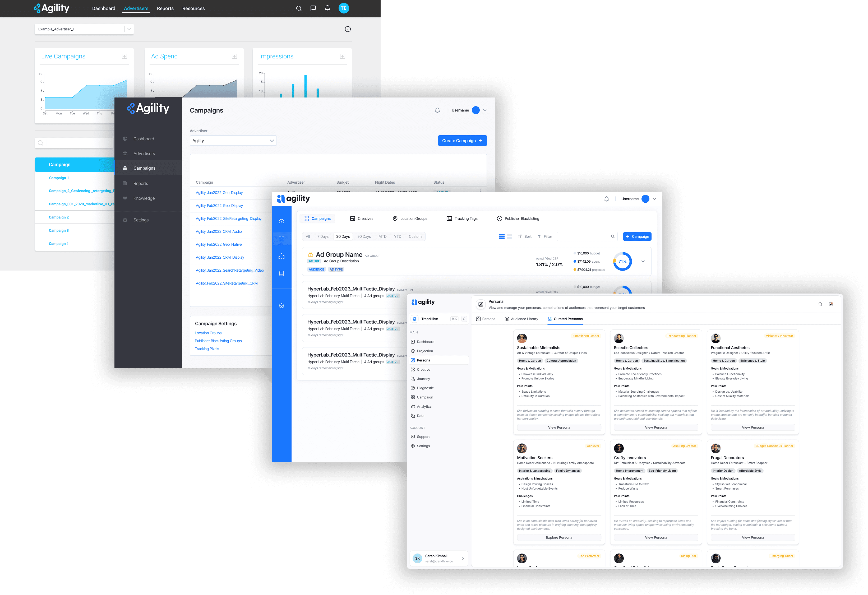Click the info icon beside the Example_Advertiser_1 selector

[348, 29]
